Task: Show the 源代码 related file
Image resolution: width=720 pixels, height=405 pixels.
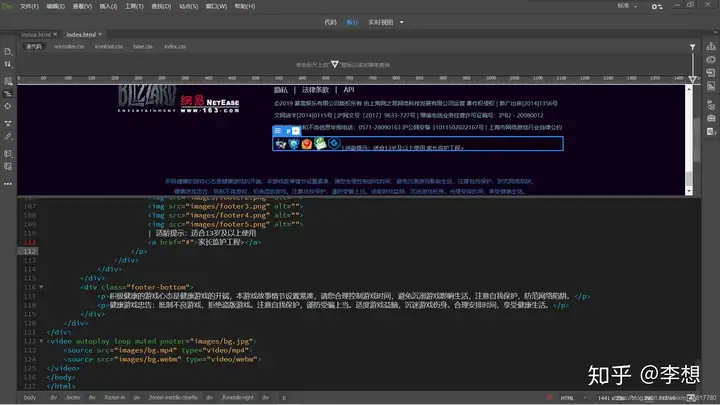Action: pos(34,46)
